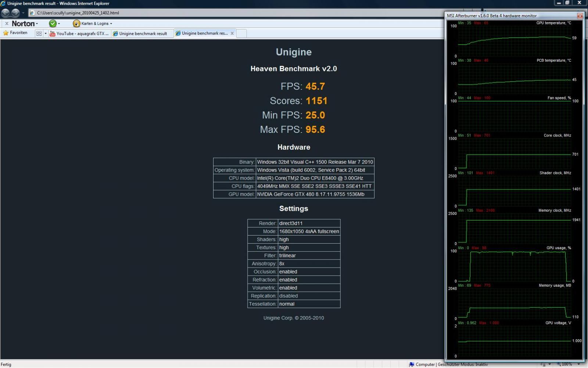Click Geschützter Modus: Inaktiv status text
This screenshot has height=368, width=588.
pos(463,364)
